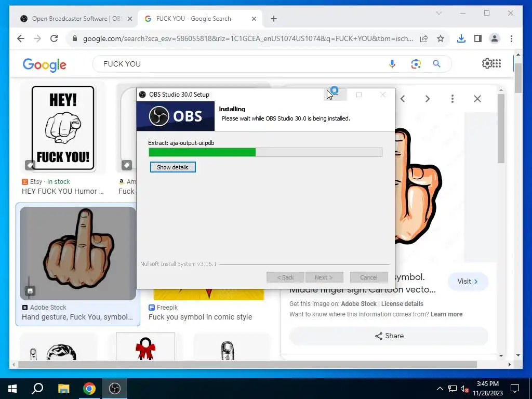The width and height of the screenshot is (532, 399).
Task: Show next image in preview panel
Action: [428, 99]
